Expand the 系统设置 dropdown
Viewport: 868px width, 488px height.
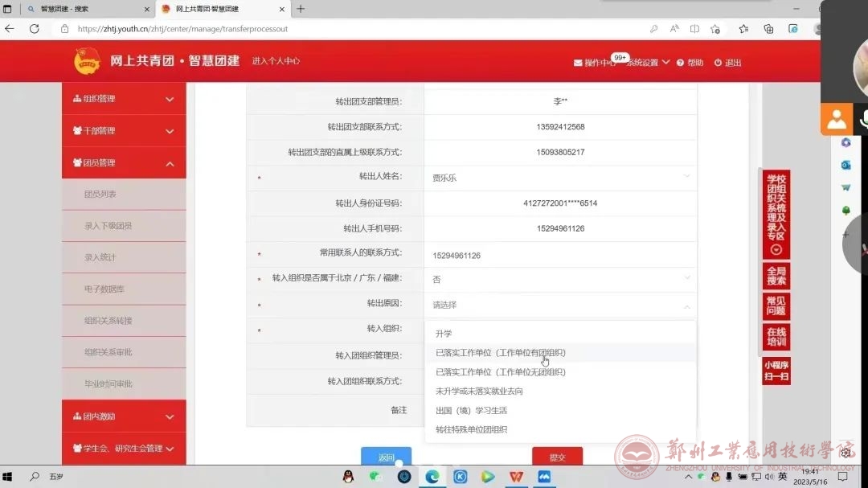click(648, 63)
